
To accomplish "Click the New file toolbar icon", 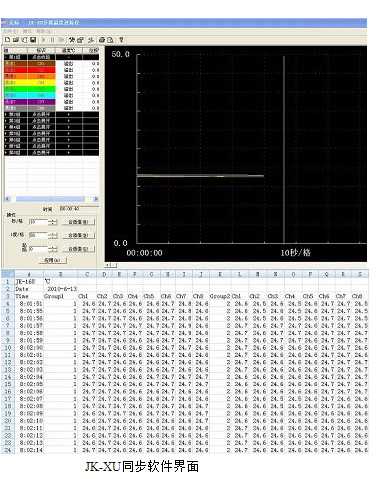I will tap(7, 40).
